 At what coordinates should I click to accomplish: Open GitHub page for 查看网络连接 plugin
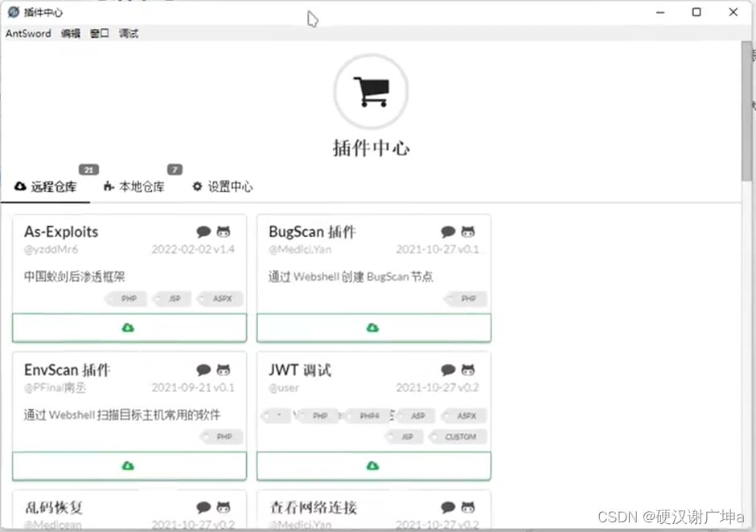pos(468,507)
